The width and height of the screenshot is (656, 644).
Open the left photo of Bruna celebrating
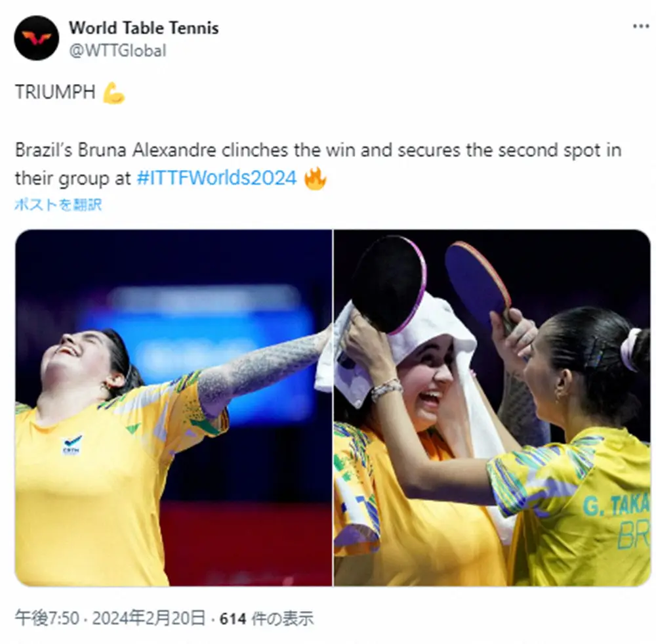(174, 408)
